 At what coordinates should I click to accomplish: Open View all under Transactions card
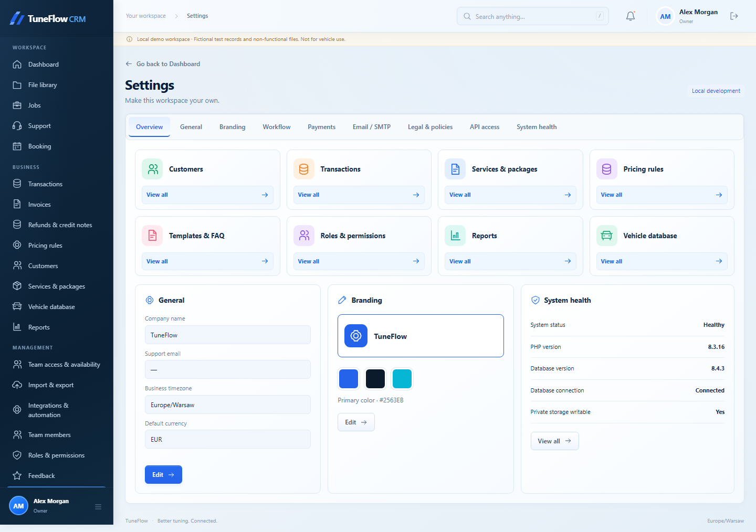[359, 195]
